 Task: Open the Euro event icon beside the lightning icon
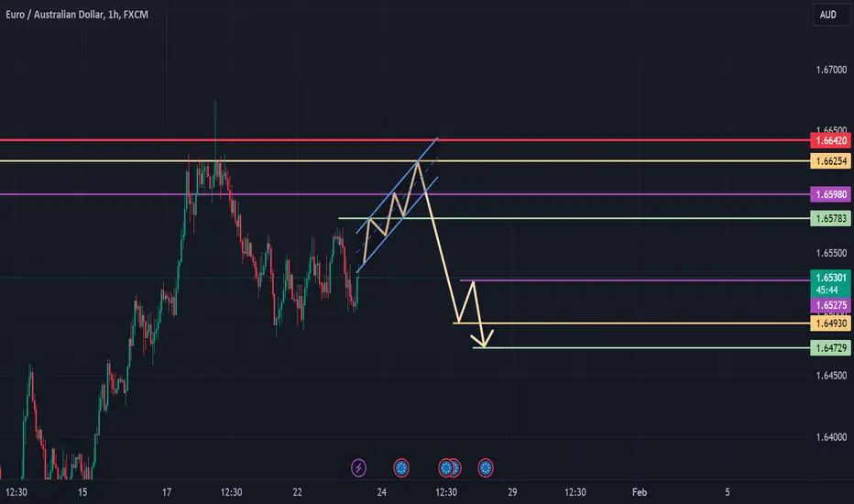401,467
